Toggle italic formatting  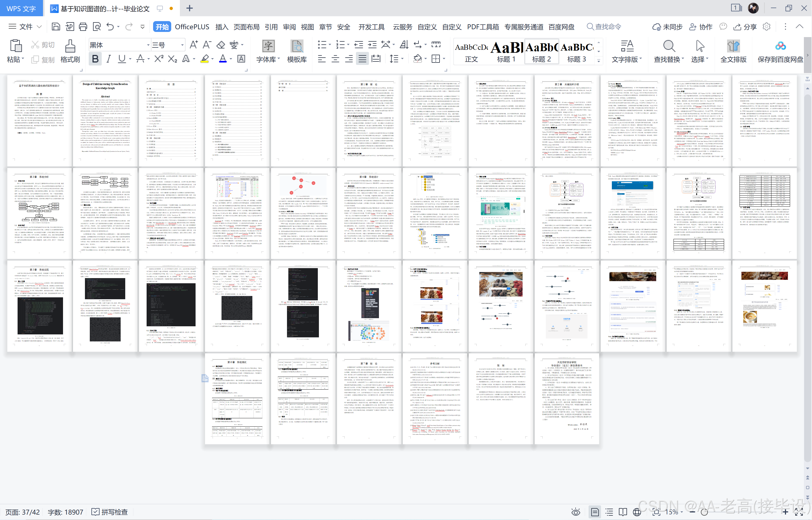[x=108, y=59]
